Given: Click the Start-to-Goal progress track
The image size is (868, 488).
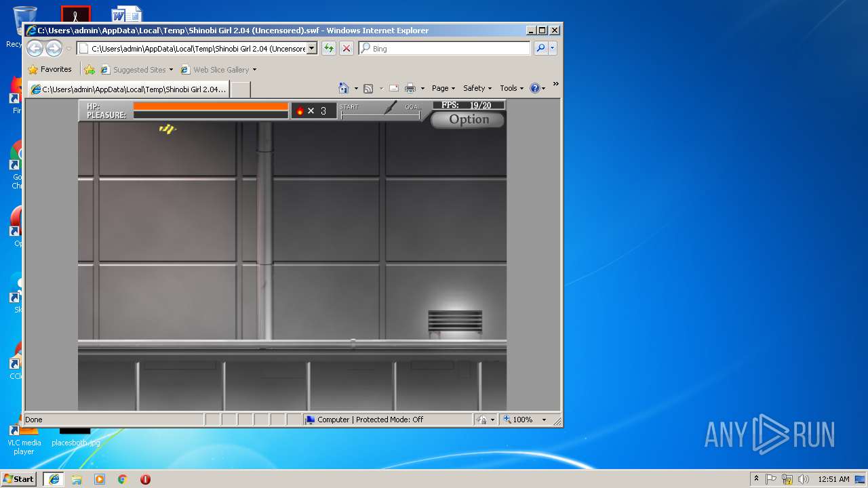Looking at the screenshot, I should (380, 116).
